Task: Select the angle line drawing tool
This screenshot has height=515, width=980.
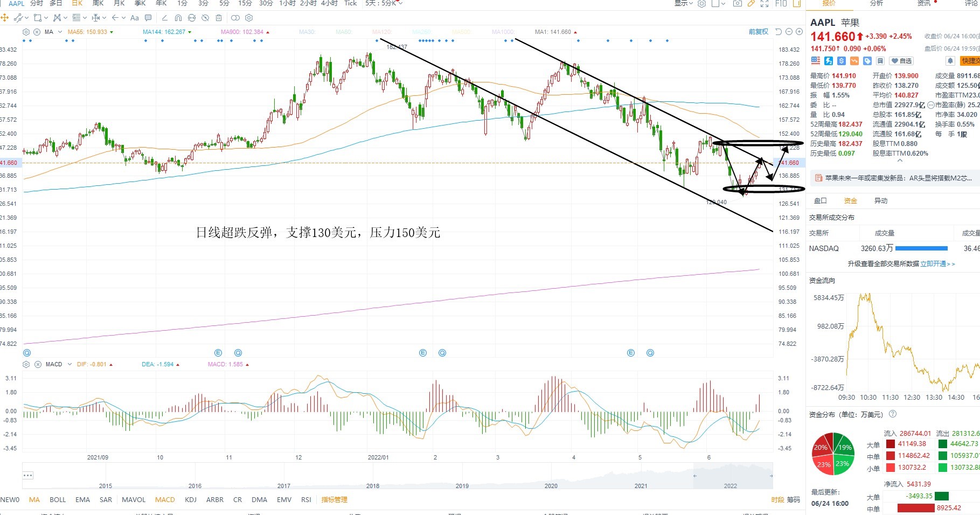Action: pos(165,18)
